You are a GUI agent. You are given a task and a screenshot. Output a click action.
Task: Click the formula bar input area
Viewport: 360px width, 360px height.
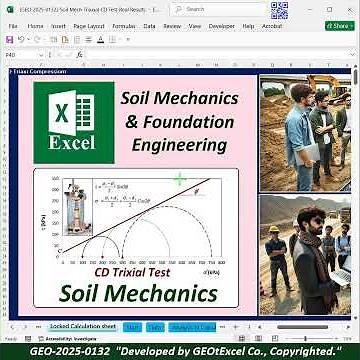tap(216, 55)
